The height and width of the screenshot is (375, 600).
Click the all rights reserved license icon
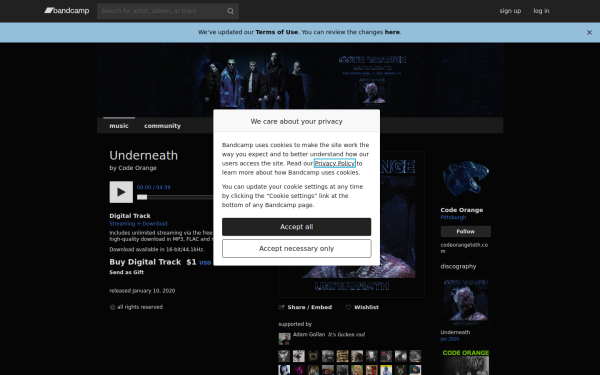pyautogui.click(x=112, y=307)
